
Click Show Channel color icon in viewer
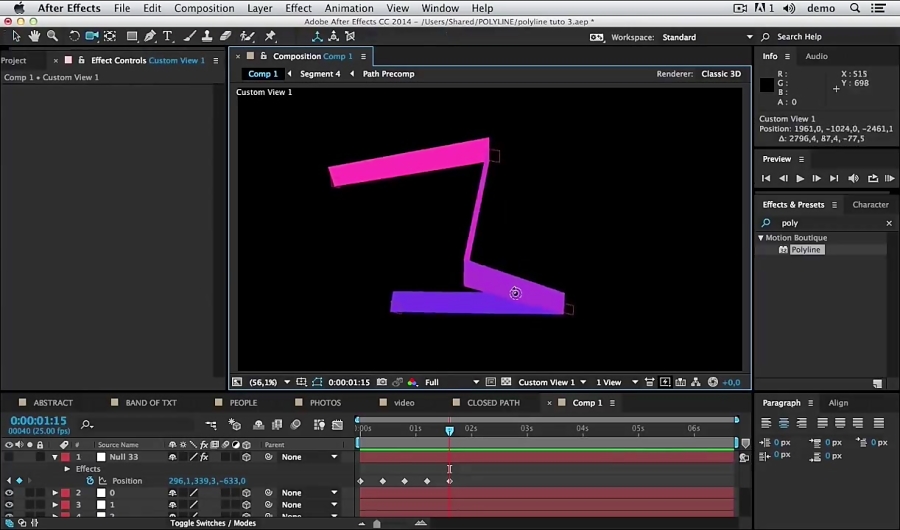click(x=412, y=382)
